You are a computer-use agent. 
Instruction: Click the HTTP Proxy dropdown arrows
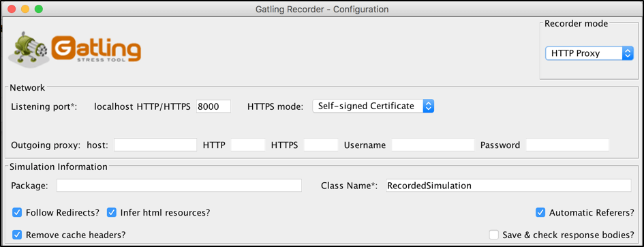point(628,53)
